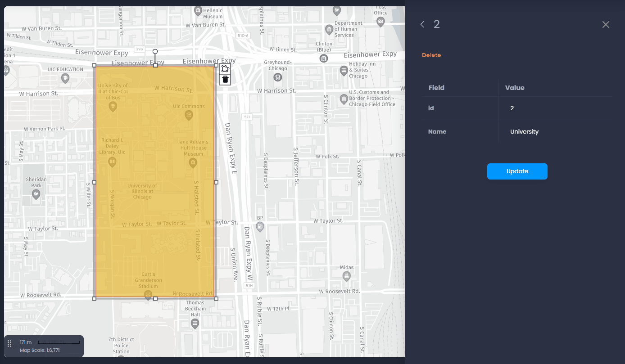Click the Field column header
This screenshot has width=625, height=364.
click(x=436, y=88)
